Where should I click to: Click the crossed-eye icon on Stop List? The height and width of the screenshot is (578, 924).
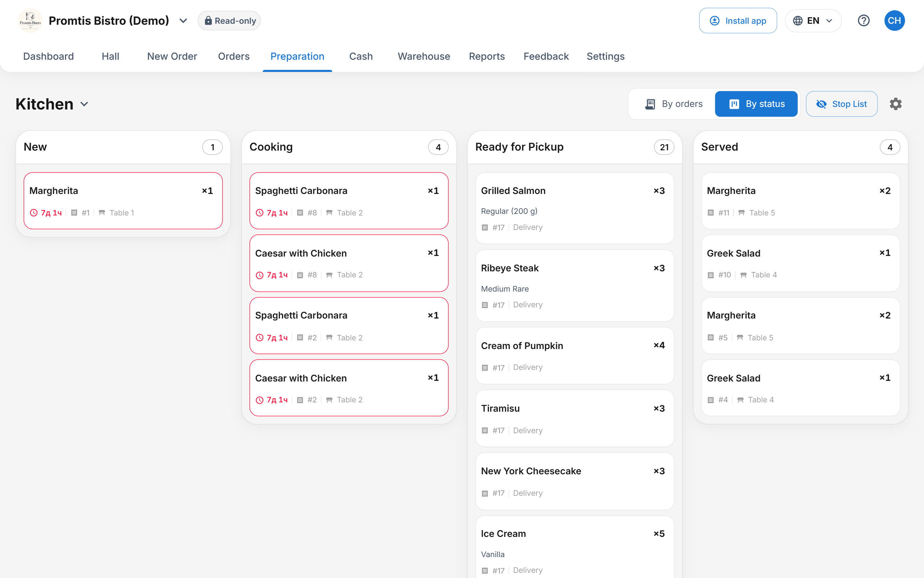[x=821, y=104]
